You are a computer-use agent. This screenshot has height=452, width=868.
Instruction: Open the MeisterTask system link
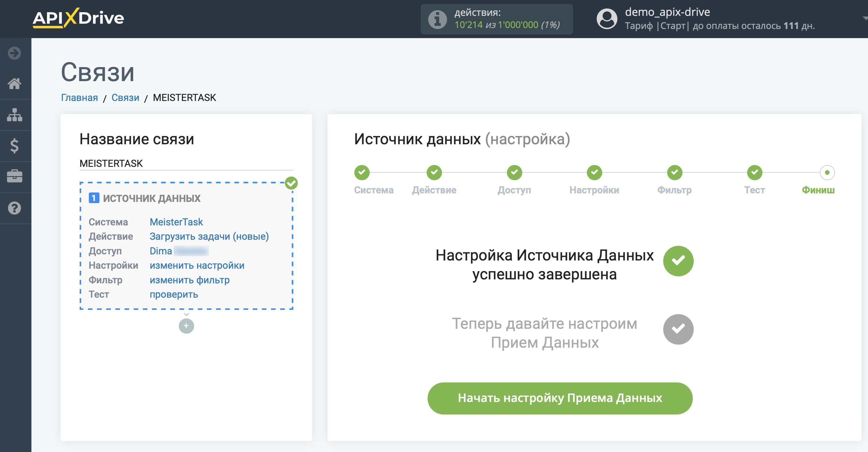click(x=176, y=222)
